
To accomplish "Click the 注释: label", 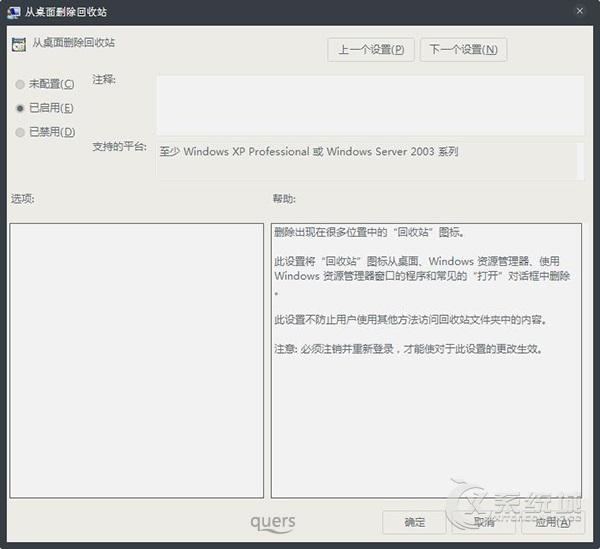I will pyautogui.click(x=104, y=80).
